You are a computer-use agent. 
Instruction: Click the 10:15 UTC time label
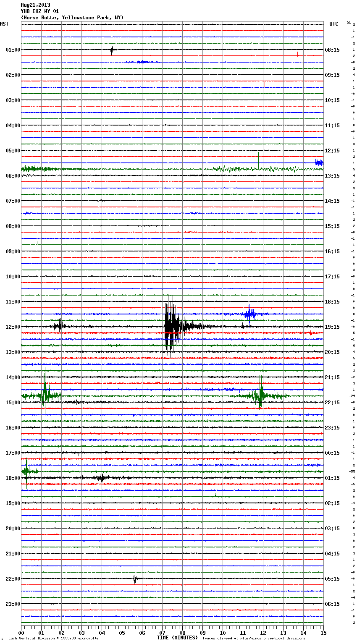pyautogui.click(x=332, y=100)
